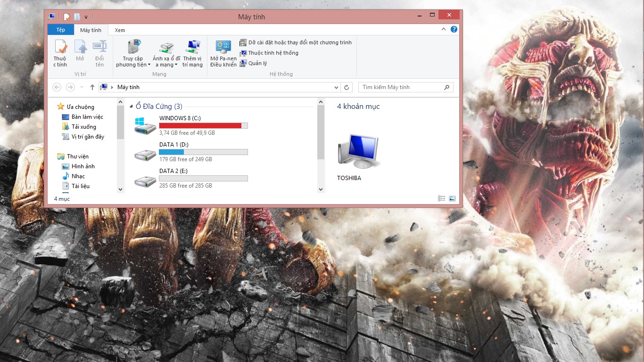Open Mở Pa-nen Điều khiển control panel
The height and width of the screenshot is (362, 644).
223,53
